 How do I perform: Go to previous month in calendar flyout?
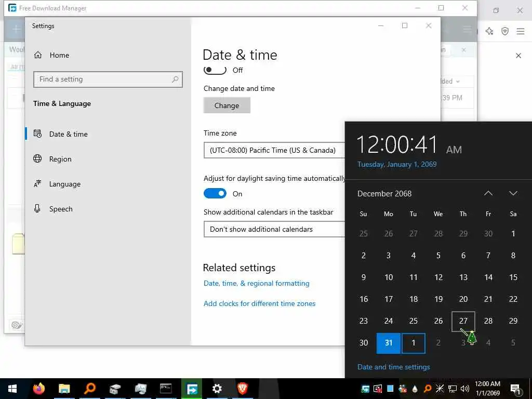coord(488,193)
